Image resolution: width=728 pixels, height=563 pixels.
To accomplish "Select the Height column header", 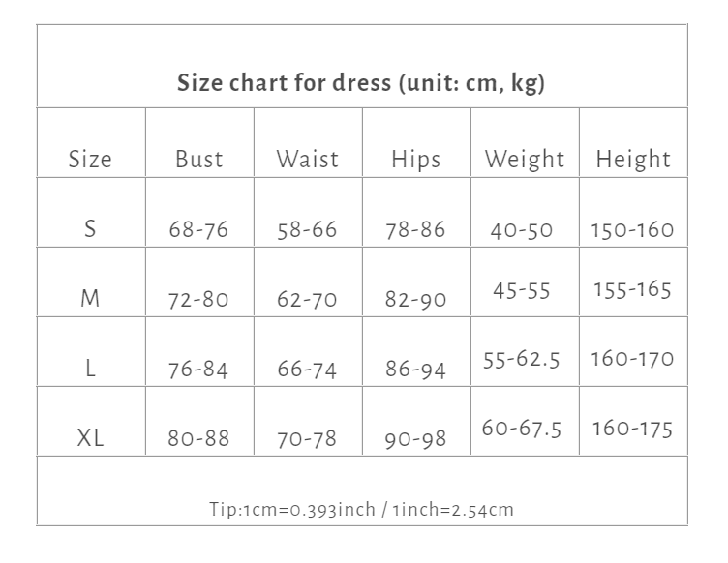I will pyautogui.click(x=633, y=159).
